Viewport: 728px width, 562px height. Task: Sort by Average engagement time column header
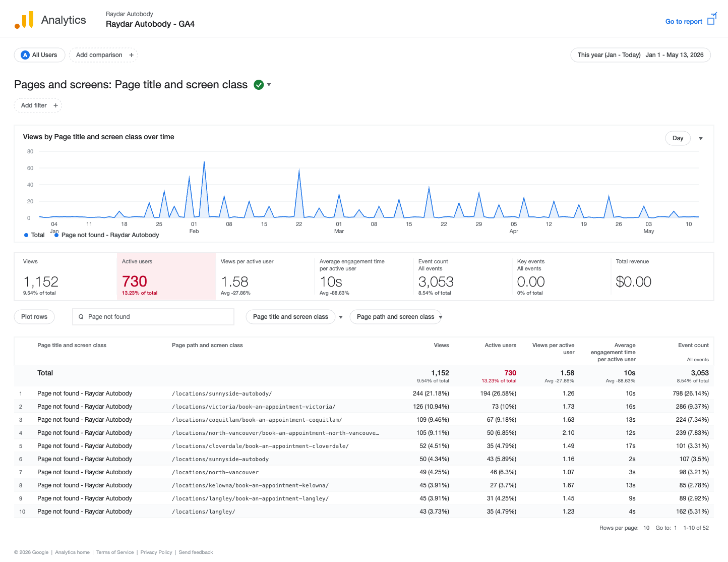click(613, 352)
